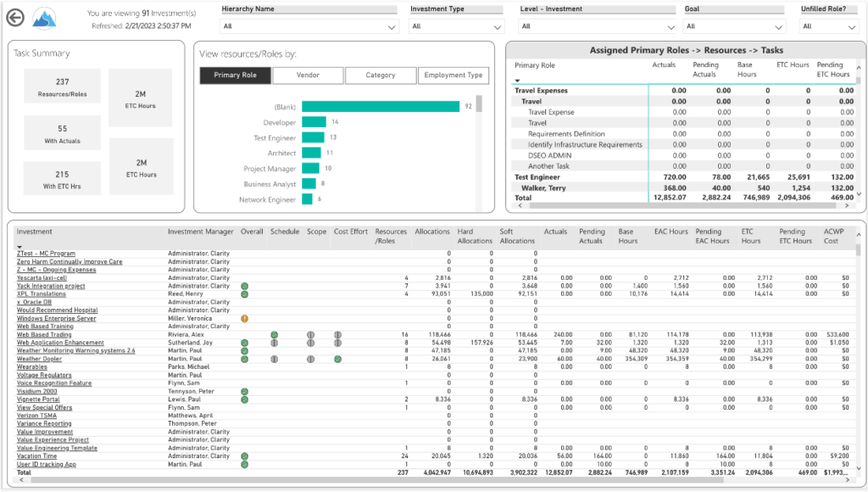Image resolution: width=868 pixels, height=492 pixels.
Task: Click the ETC Hours header in roles table
Action: 793,64
